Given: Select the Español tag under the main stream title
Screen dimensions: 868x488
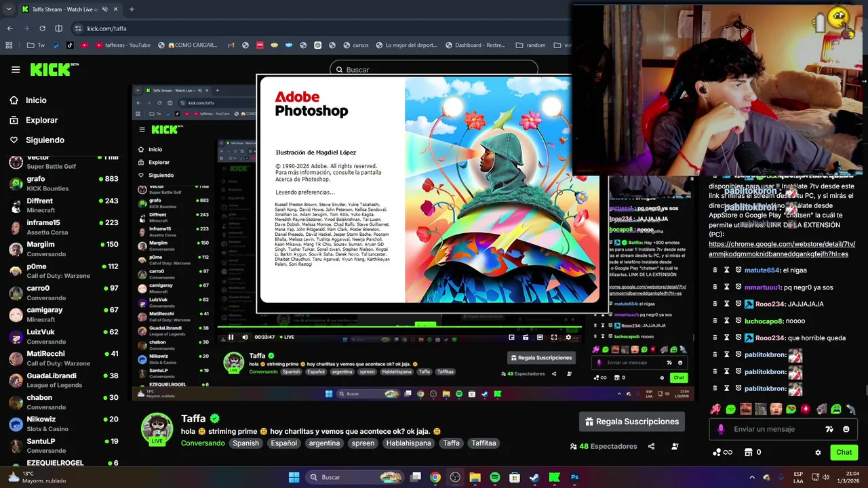Looking at the screenshot, I should 283,443.
